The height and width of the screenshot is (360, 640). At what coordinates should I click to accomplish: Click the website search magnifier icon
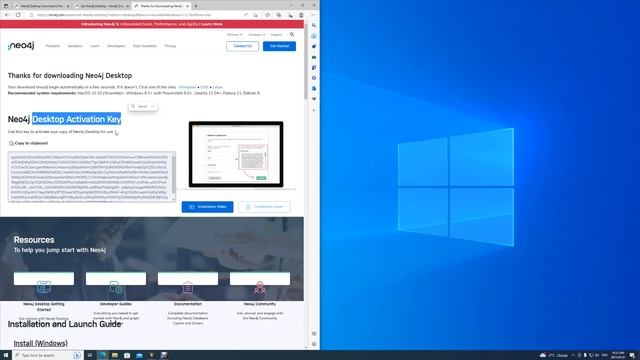click(x=292, y=35)
